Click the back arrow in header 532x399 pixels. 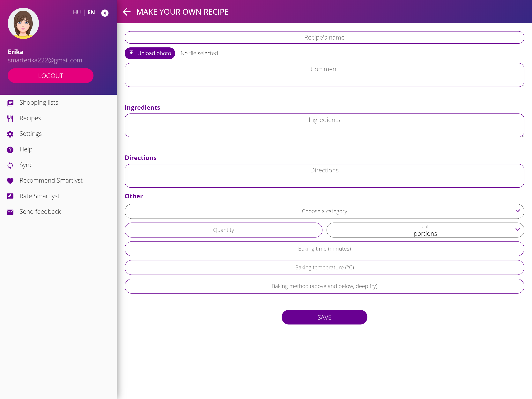pyautogui.click(x=127, y=11)
